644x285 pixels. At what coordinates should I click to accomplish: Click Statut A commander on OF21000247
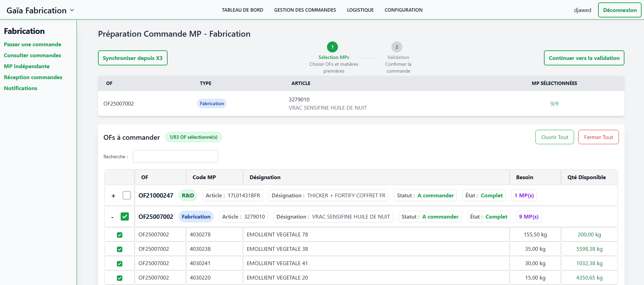pyautogui.click(x=425, y=195)
